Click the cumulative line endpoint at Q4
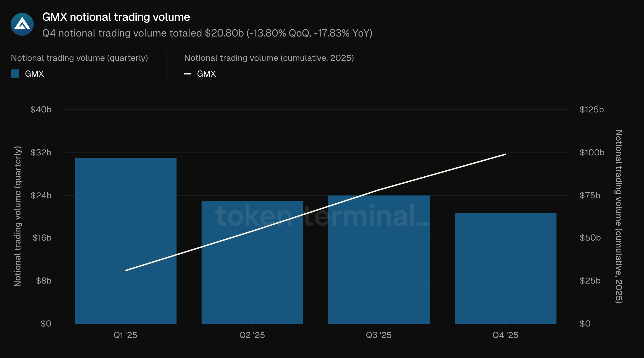 tap(505, 154)
